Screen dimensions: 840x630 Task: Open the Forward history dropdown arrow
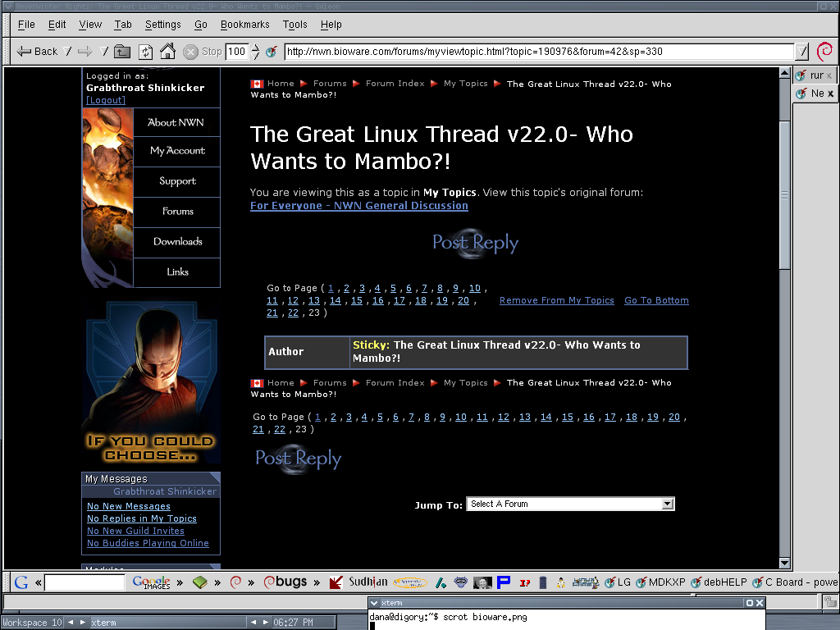coord(104,52)
